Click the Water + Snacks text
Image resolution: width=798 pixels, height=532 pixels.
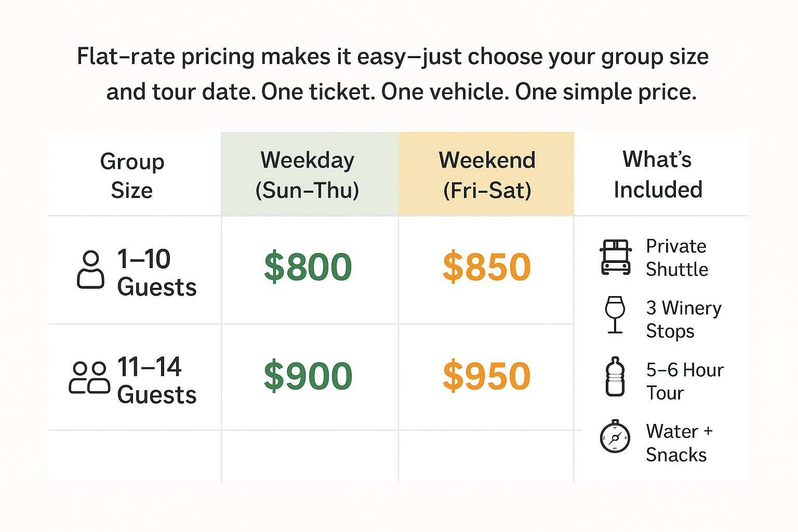click(x=680, y=443)
